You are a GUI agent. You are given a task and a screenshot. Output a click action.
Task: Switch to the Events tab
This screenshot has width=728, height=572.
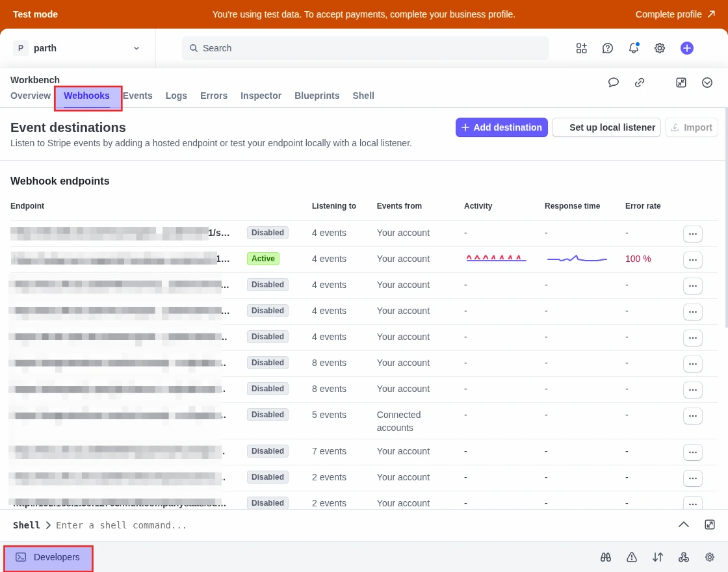point(138,96)
